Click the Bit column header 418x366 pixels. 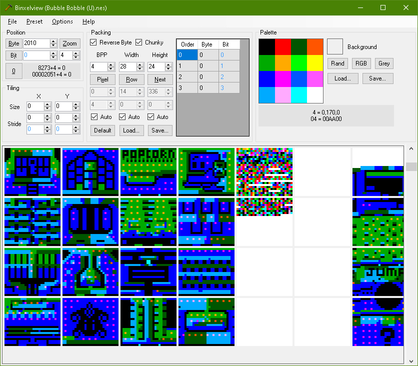(229, 45)
